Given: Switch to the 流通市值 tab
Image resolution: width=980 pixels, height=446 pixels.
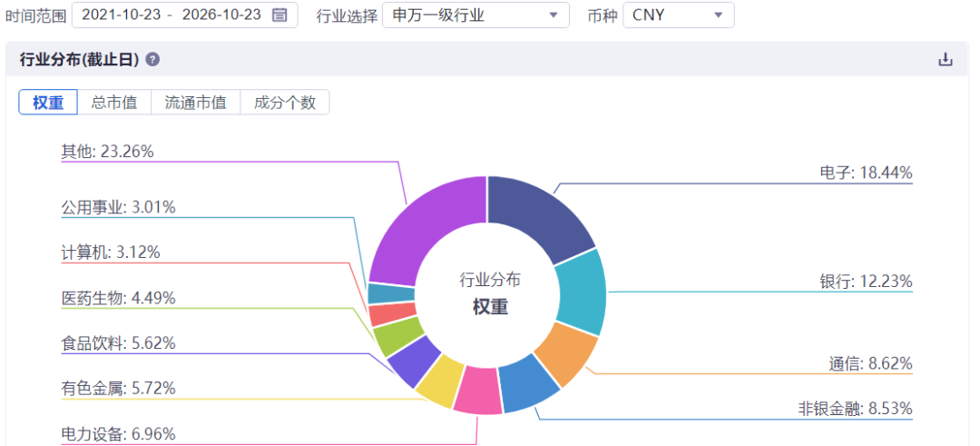Looking at the screenshot, I should (x=196, y=102).
